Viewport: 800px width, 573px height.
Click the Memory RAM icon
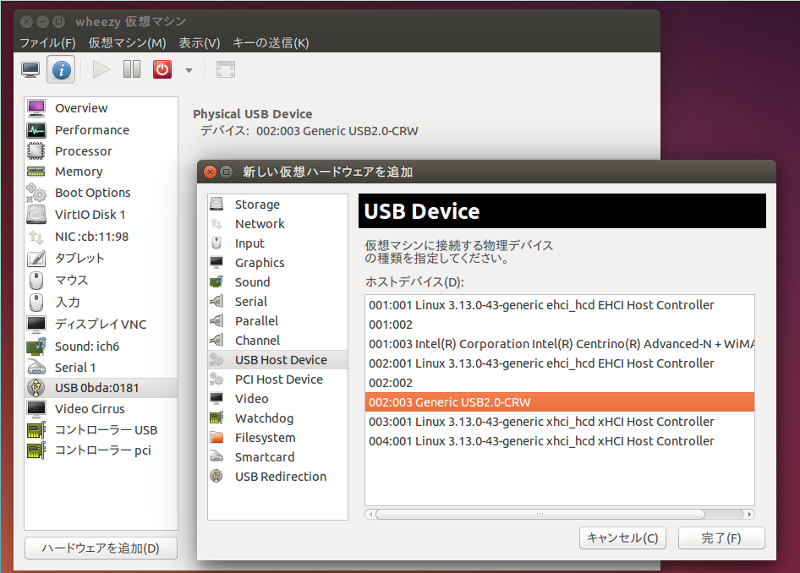(36, 171)
